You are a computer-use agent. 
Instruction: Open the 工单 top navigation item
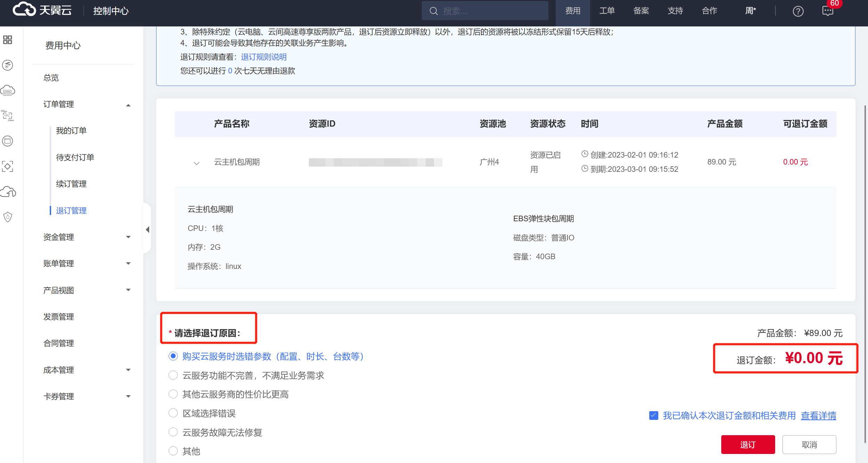607,11
